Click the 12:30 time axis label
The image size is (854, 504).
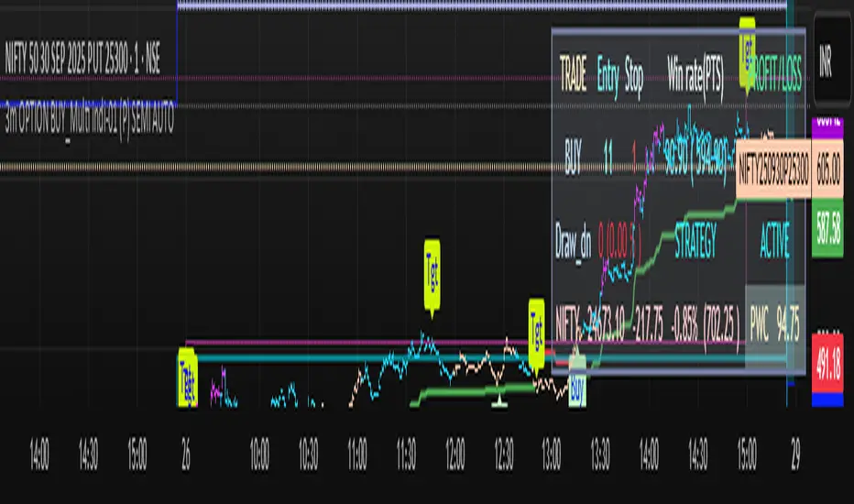504,454
